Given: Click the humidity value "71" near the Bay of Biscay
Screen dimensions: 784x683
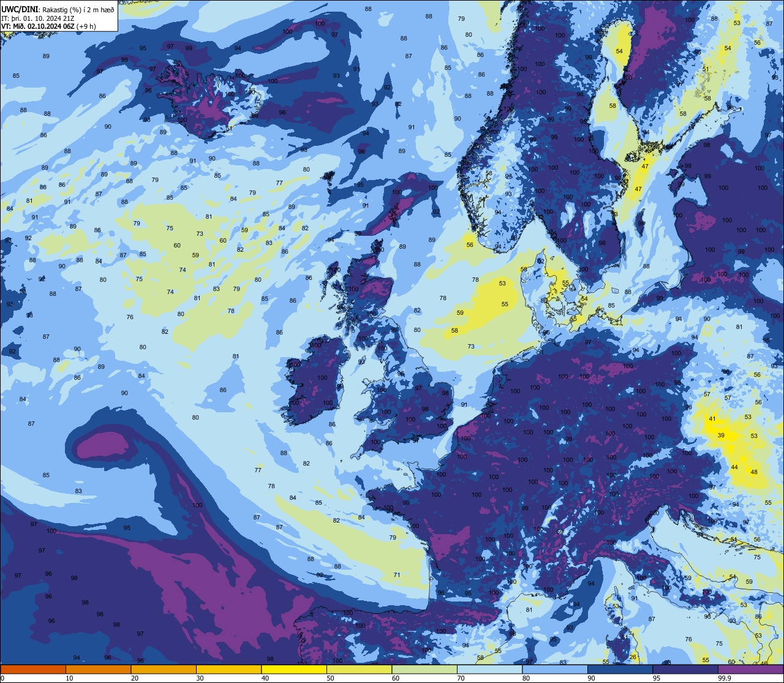Looking at the screenshot, I should (x=397, y=575).
